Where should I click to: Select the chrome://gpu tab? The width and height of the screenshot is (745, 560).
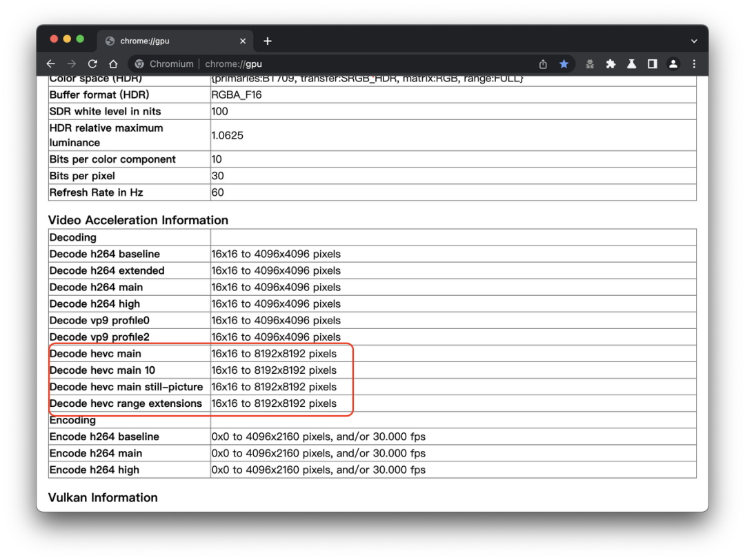[175, 41]
